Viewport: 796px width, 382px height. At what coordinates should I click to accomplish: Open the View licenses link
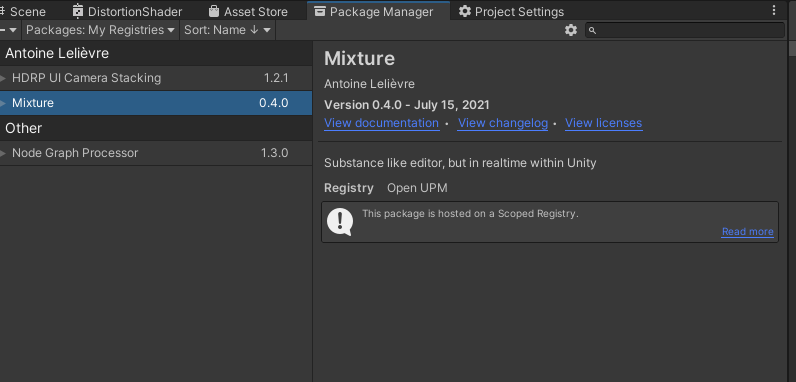pos(604,123)
